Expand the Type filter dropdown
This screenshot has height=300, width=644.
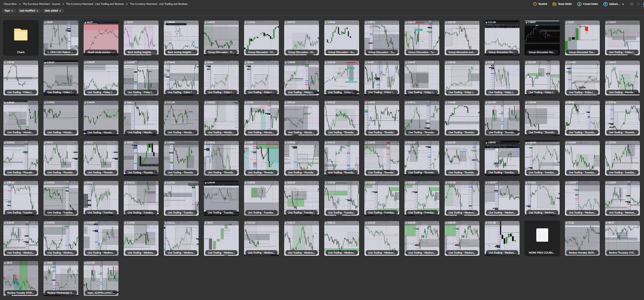[x=9, y=11]
